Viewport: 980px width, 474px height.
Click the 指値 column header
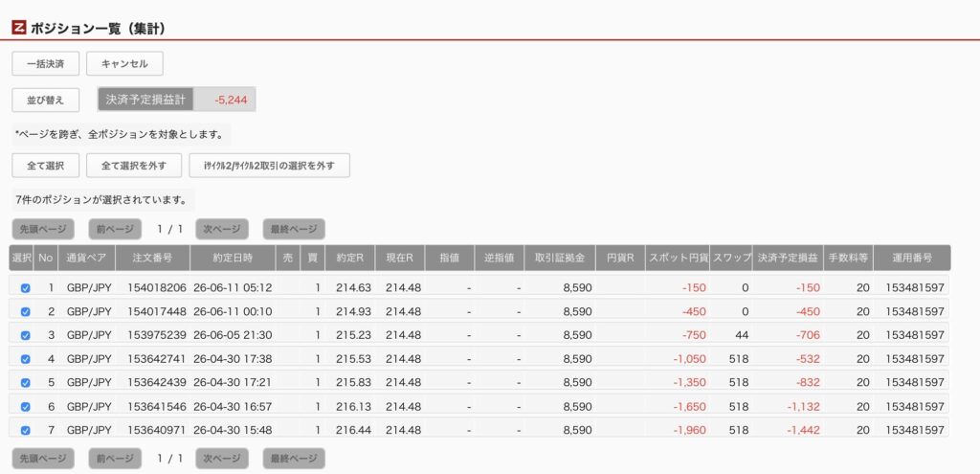click(450, 258)
